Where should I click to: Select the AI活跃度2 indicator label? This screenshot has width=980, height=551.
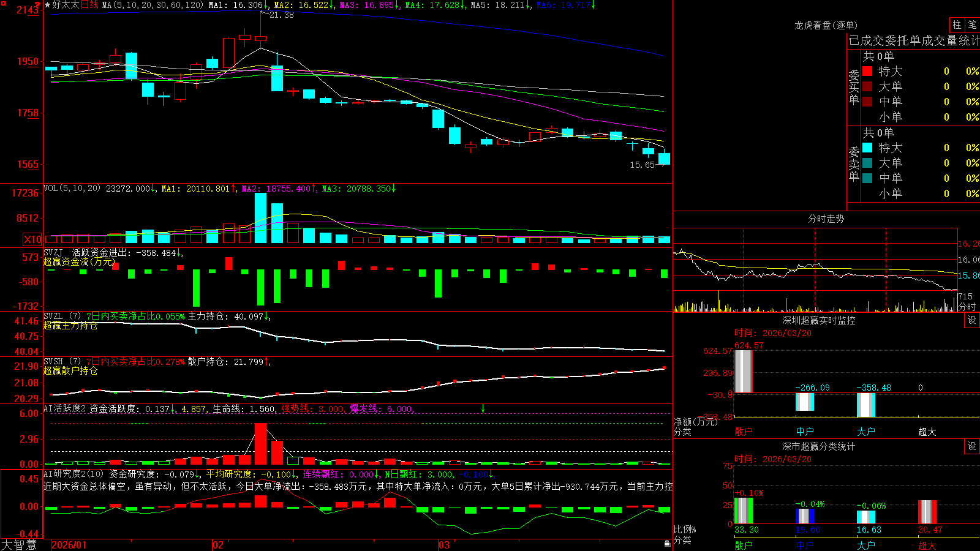(x=65, y=408)
